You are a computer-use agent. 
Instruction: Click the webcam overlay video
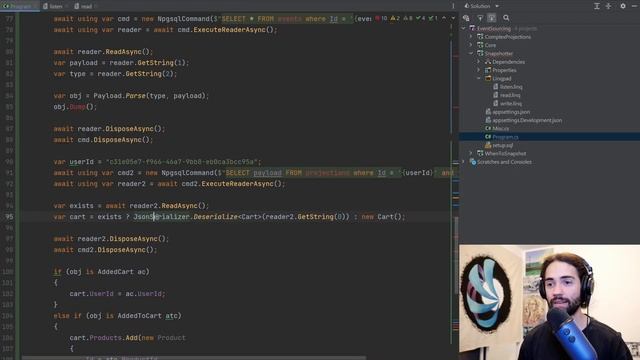[x=549, y=302]
